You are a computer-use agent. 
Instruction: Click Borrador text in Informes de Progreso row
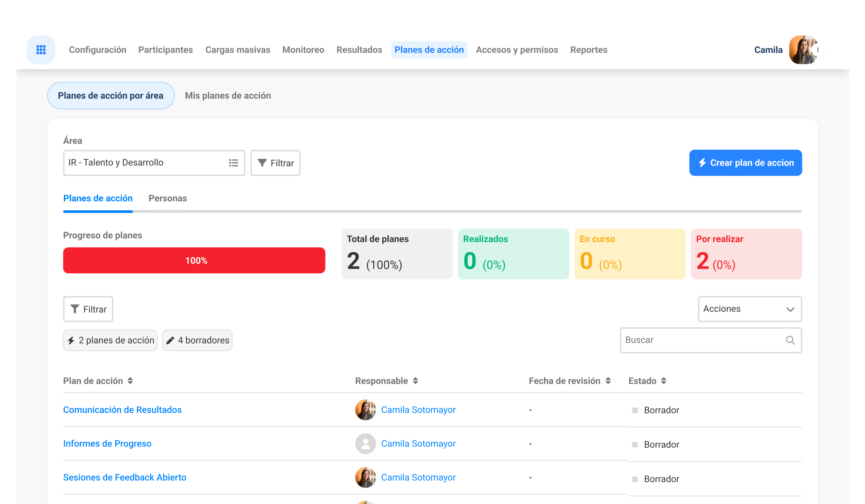662,445
